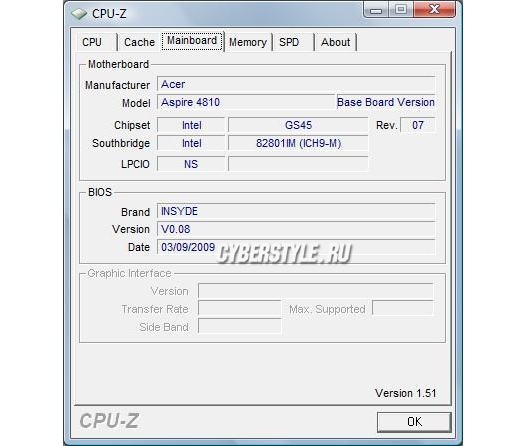Screen dimensions: 525x446
Task: Click the Rev. value 07
Action: coord(418,125)
